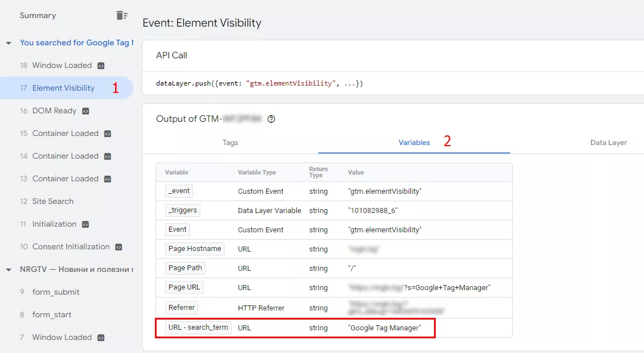The width and height of the screenshot is (644, 353).
Task: Open help icon next to GTM container output
Action: [x=271, y=119]
